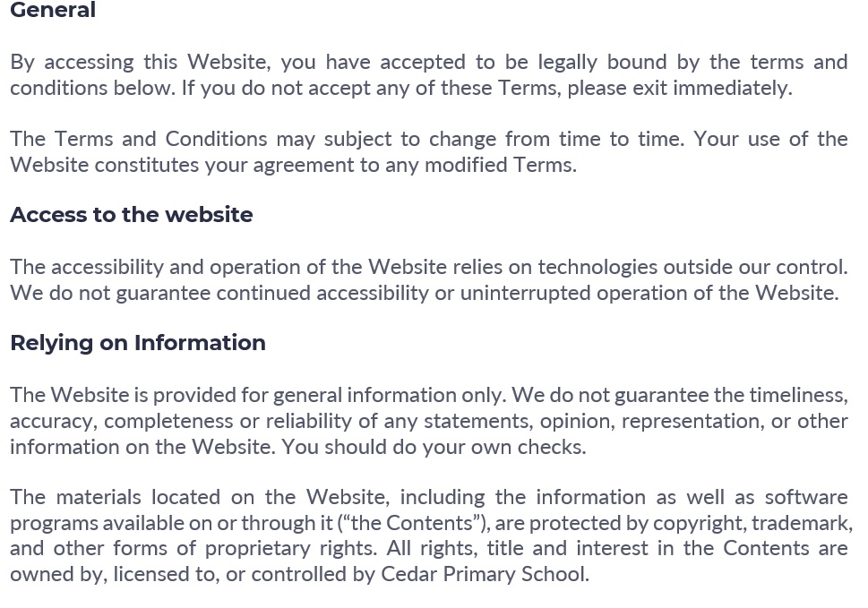Click the General section heading
868x608 pixels.
click(x=53, y=10)
